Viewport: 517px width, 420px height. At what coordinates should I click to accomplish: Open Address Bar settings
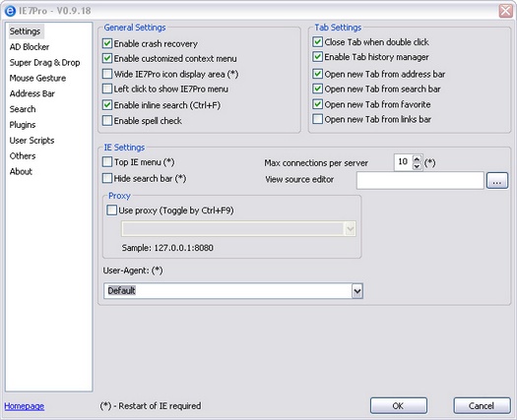click(32, 93)
